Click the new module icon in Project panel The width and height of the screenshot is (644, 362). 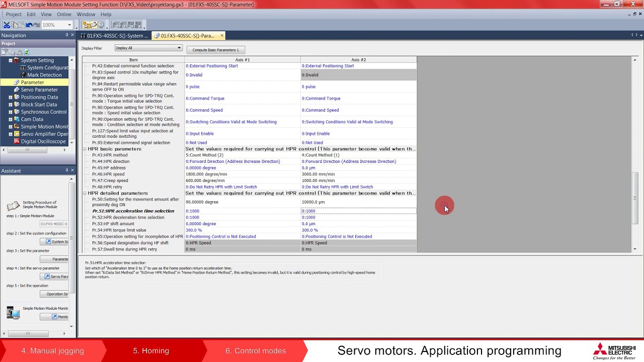click(x=5, y=52)
